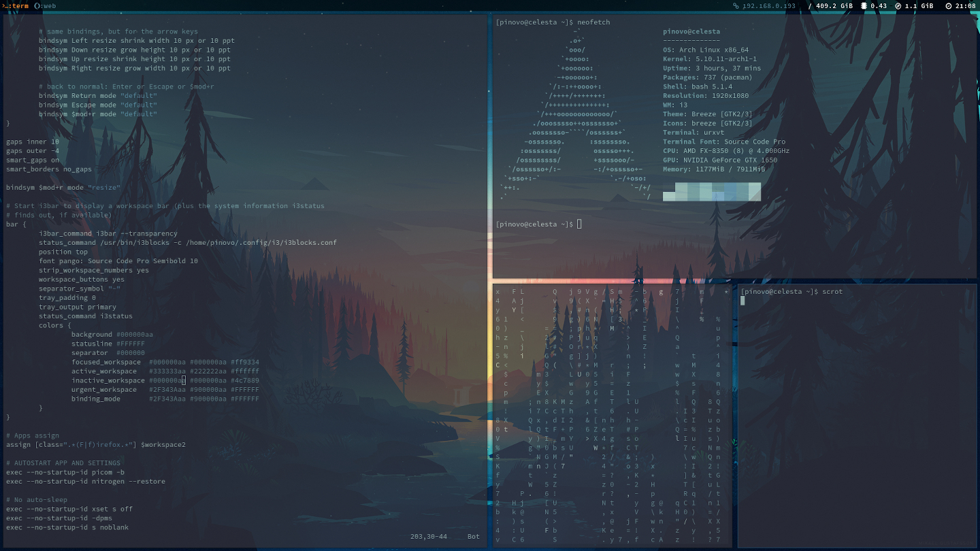
Task: Click the terminal prompt icon in workspace bar
Action: (x=6, y=5)
